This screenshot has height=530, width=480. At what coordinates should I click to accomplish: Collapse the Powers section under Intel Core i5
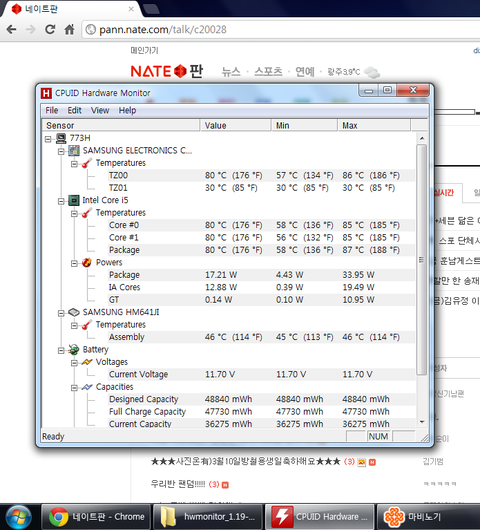coord(74,264)
